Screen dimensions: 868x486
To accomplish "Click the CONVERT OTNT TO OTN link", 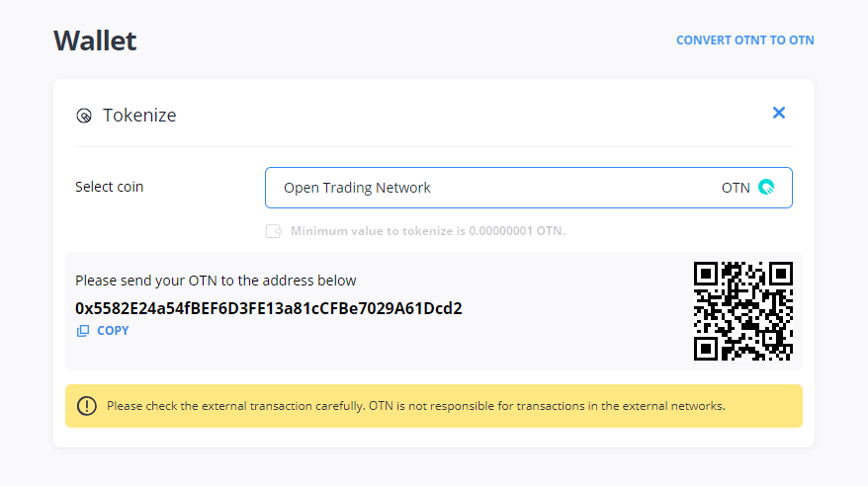I will (744, 40).
